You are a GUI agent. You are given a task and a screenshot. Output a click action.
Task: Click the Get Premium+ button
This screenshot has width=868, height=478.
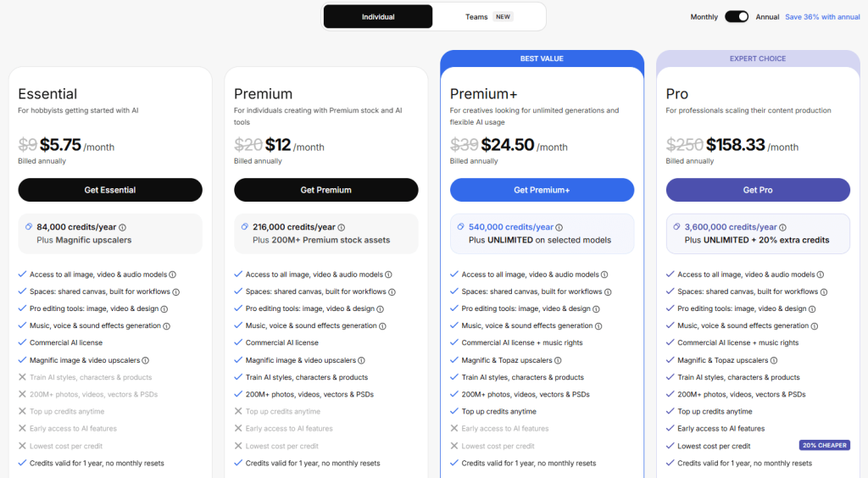(542, 190)
